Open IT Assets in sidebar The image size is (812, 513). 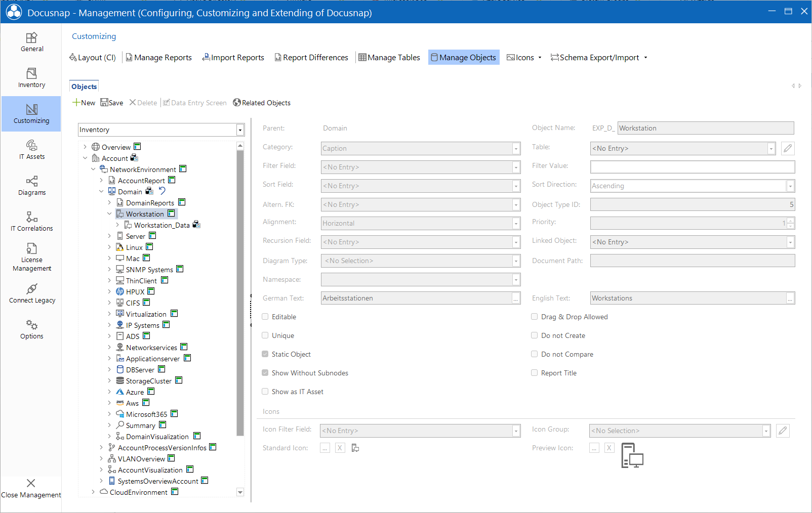click(31, 150)
